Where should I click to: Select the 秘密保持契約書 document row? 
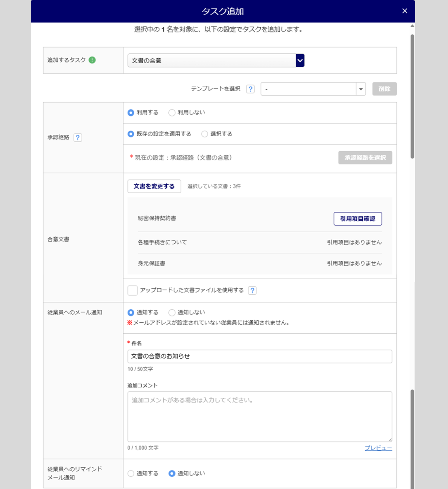[x=157, y=218]
